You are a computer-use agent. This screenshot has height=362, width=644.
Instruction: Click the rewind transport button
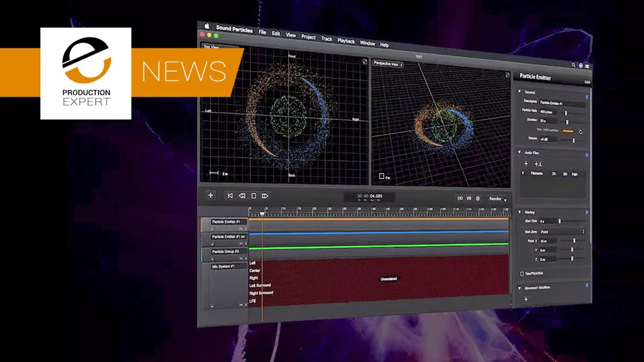tap(242, 196)
